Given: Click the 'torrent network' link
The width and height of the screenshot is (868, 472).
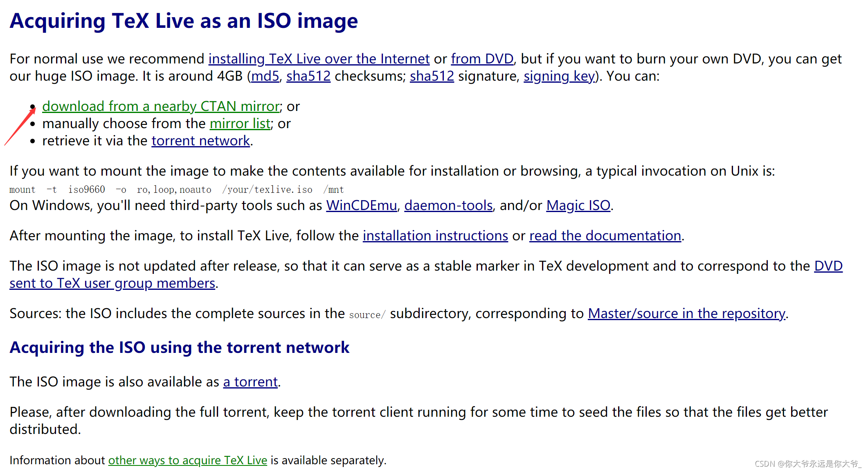Looking at the screenshot, I should click(x=200, y=141).
